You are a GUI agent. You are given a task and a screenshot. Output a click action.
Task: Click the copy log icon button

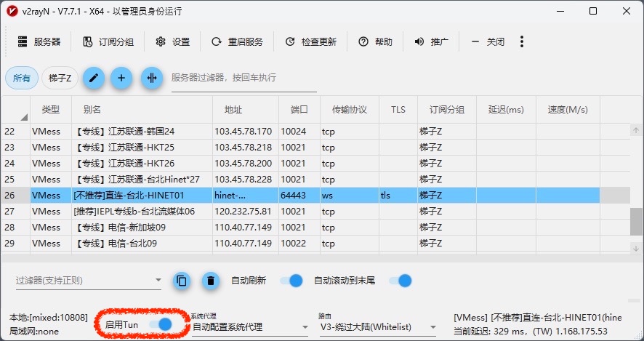182,281
